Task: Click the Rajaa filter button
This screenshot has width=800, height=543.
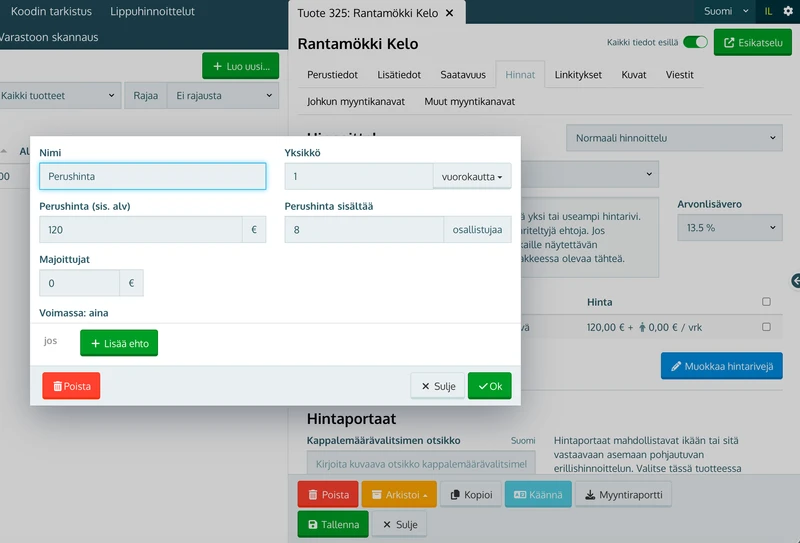Action: (x=145, y=95)
